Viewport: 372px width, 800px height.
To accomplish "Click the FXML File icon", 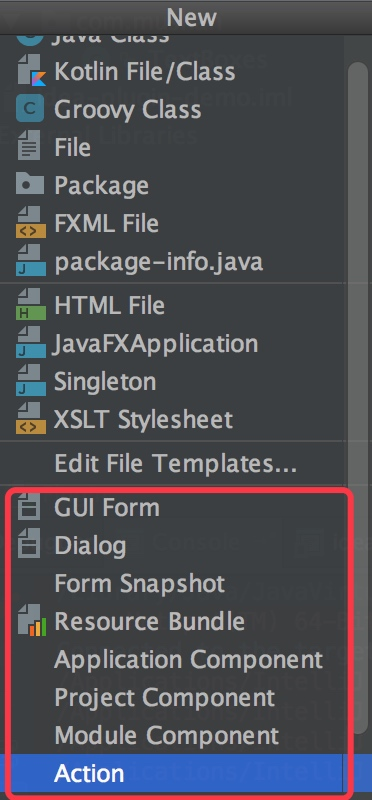I will coord(31,223).
